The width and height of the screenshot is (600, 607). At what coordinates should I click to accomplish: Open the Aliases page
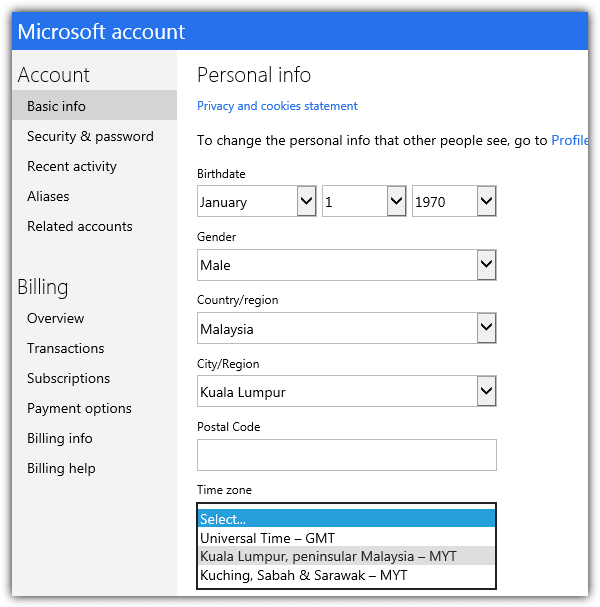[48, 196]
